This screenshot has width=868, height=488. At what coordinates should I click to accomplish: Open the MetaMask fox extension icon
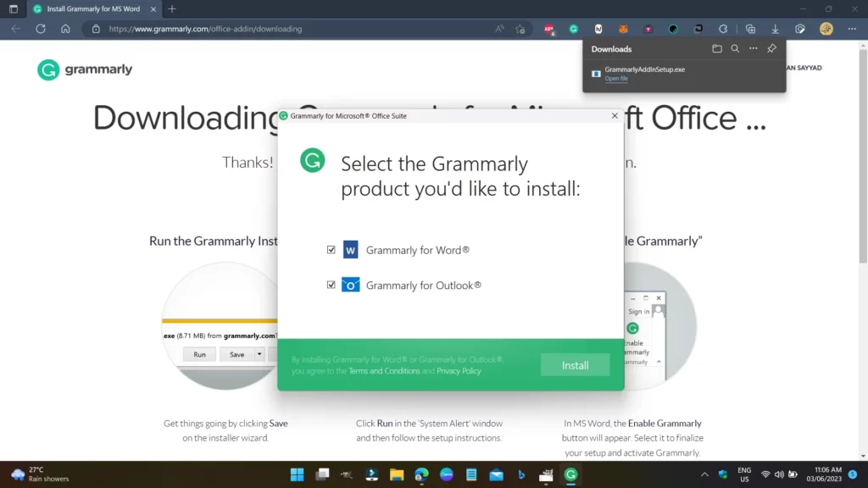[623, 29]
